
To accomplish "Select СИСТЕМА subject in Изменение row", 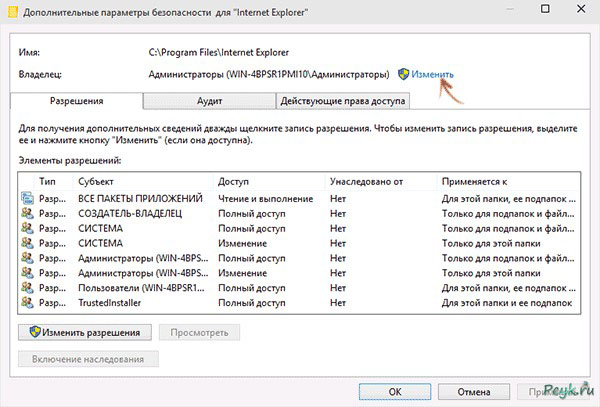I will click(100, 243).
